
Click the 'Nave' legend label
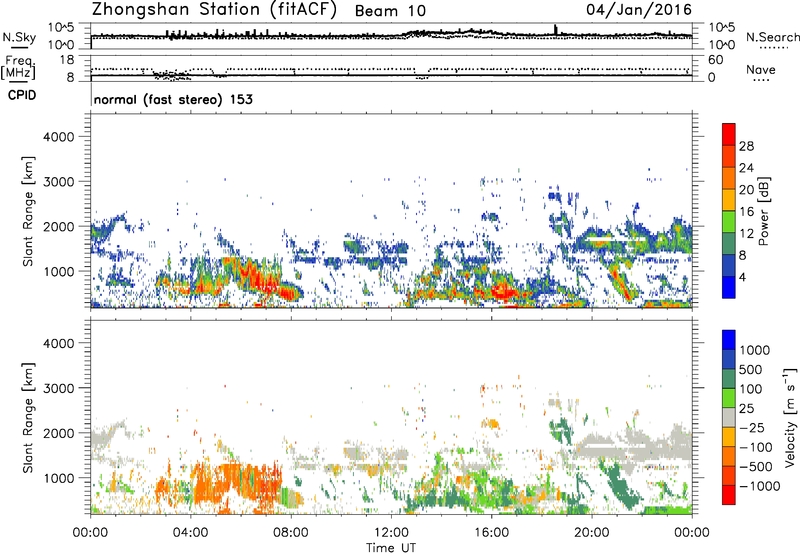(x=760, y=70)
